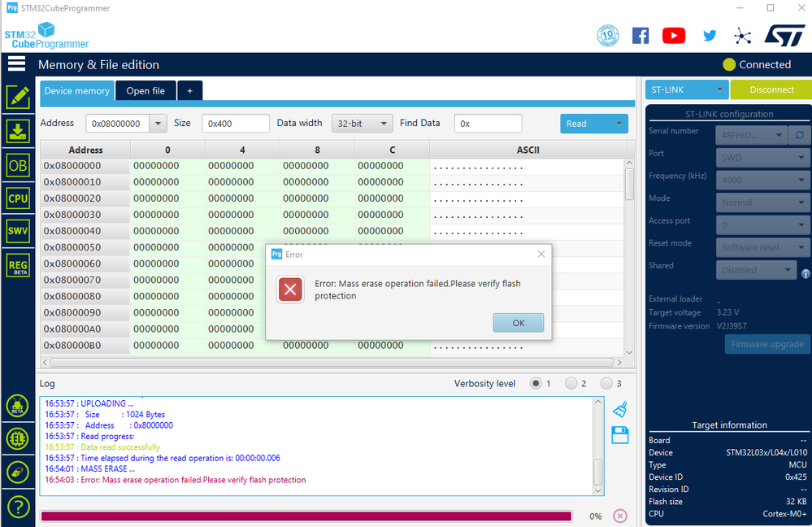Screen dimensions: 812x527
Task: Open the Shared Disabled dropdown
Action: pyautogui.click(x=756, y=270)
